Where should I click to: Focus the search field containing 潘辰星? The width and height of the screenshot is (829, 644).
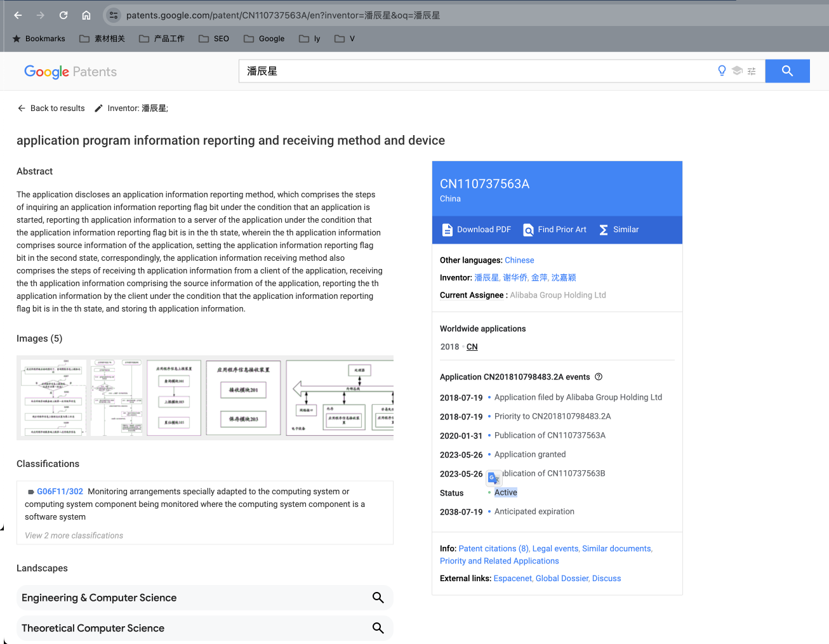click(476, 71)
